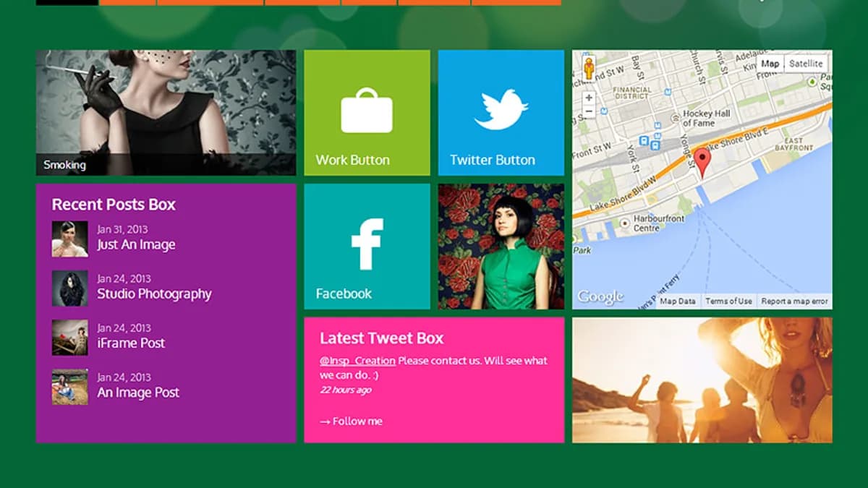Switch the map to Satellite view
Viewport: 868px width, 488px height.
pyautogui.click(x=806, y=64)
